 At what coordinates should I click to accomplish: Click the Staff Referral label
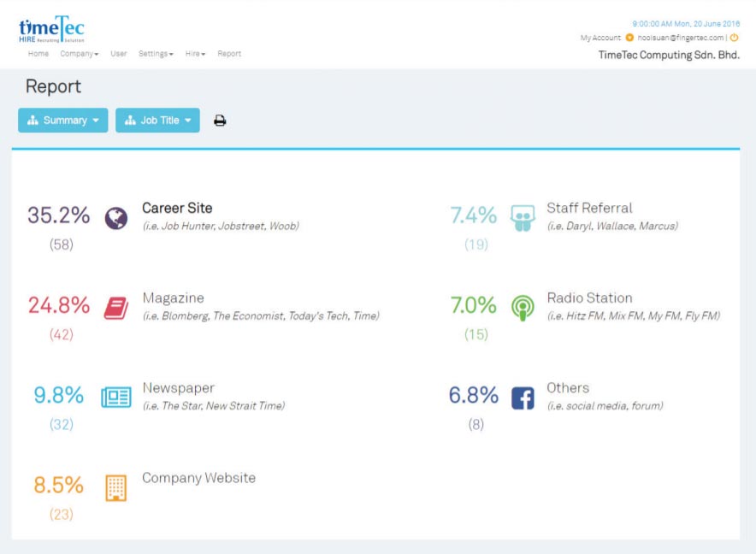pos(589,208)
